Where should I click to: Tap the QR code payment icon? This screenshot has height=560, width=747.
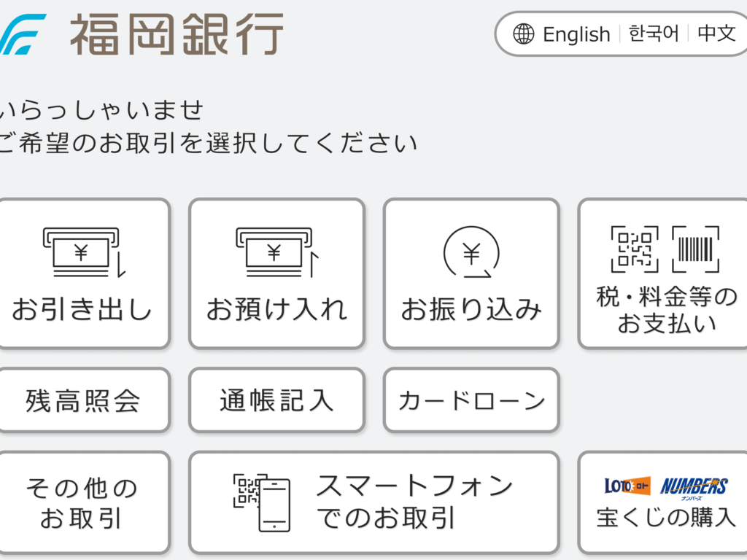pyautogui.click(x=634, y=249)
